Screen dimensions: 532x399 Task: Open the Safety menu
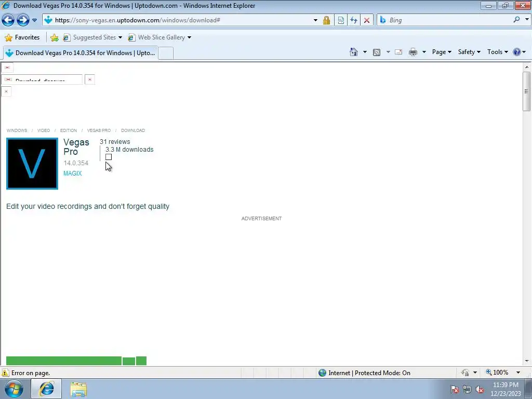click(x=469, y=52)
